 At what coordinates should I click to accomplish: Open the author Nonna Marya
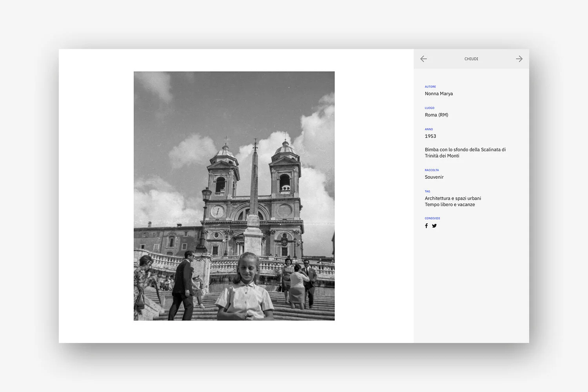pyautogui.click(x=439, y=94)
